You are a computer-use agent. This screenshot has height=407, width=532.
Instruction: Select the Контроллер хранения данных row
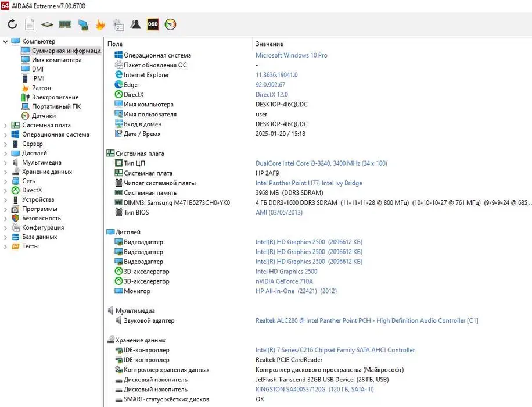[162, 370]
